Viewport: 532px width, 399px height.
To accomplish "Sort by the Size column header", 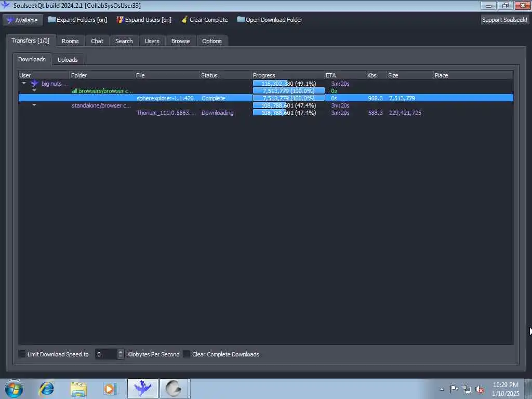I will pos(410,75).
